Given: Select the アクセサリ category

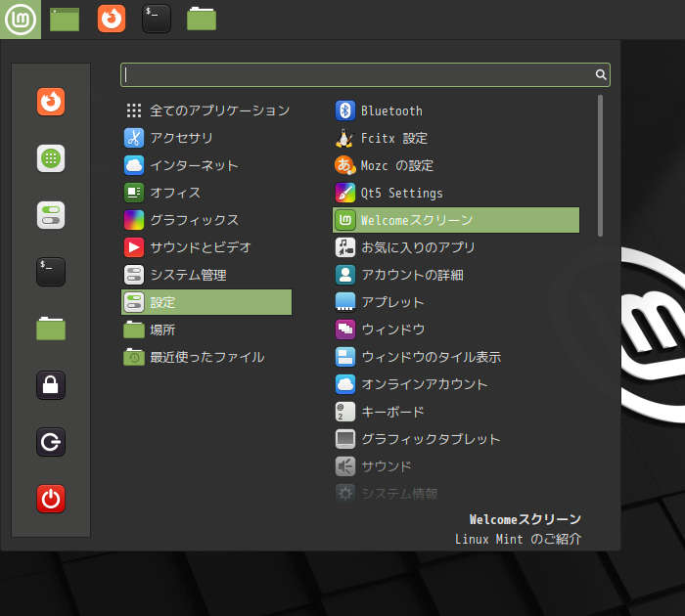Looking at the screenshot, I should tap(206, 139).
